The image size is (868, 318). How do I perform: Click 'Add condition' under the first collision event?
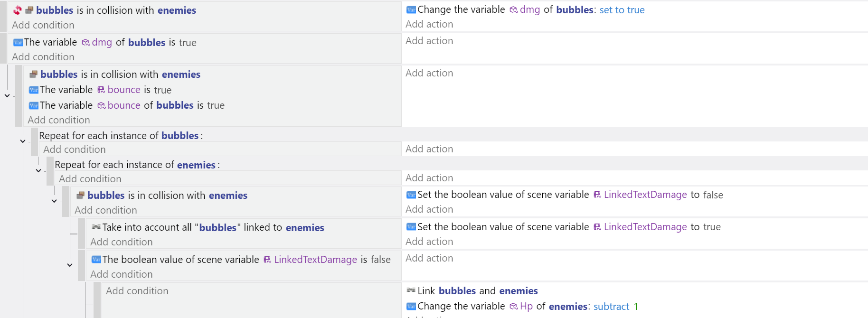43,25
